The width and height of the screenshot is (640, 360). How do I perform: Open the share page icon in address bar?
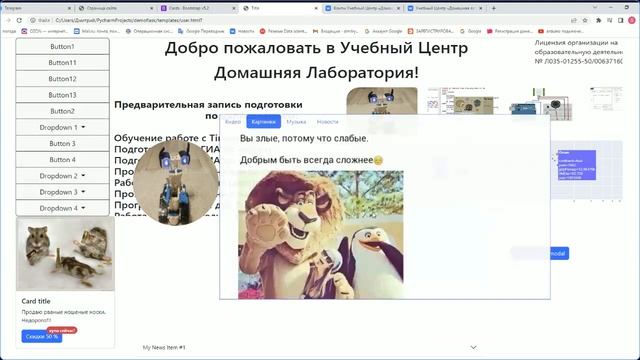[x=574, y=20]
